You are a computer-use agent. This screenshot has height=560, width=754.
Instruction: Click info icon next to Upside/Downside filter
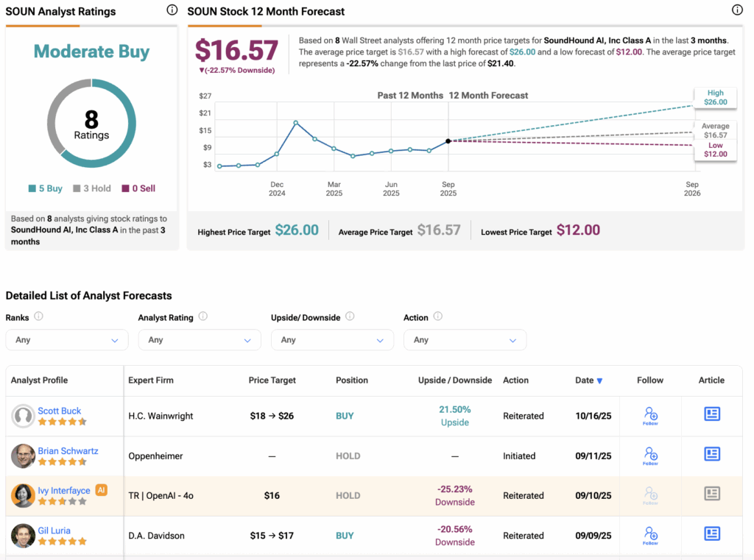350,316
